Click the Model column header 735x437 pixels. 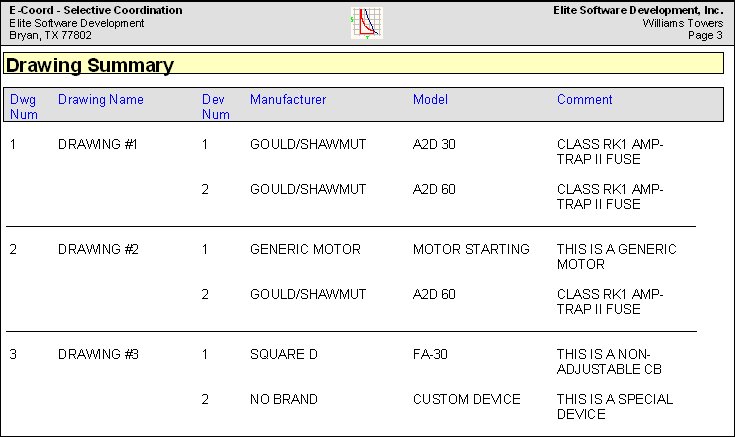tap(430, 99)
